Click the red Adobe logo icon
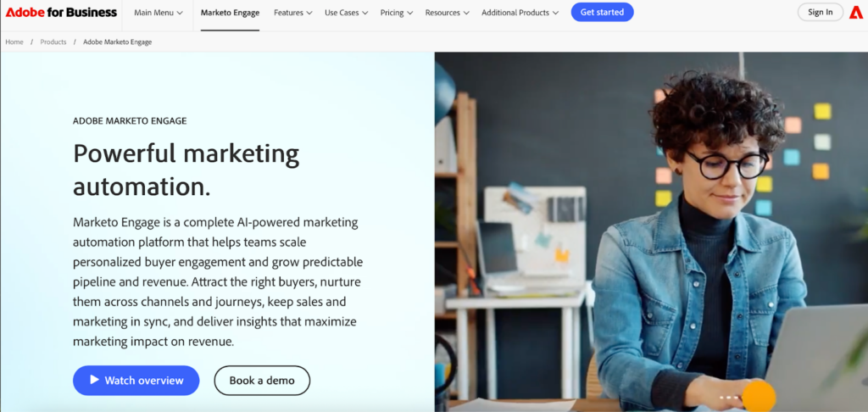 [x=856, y=12]
